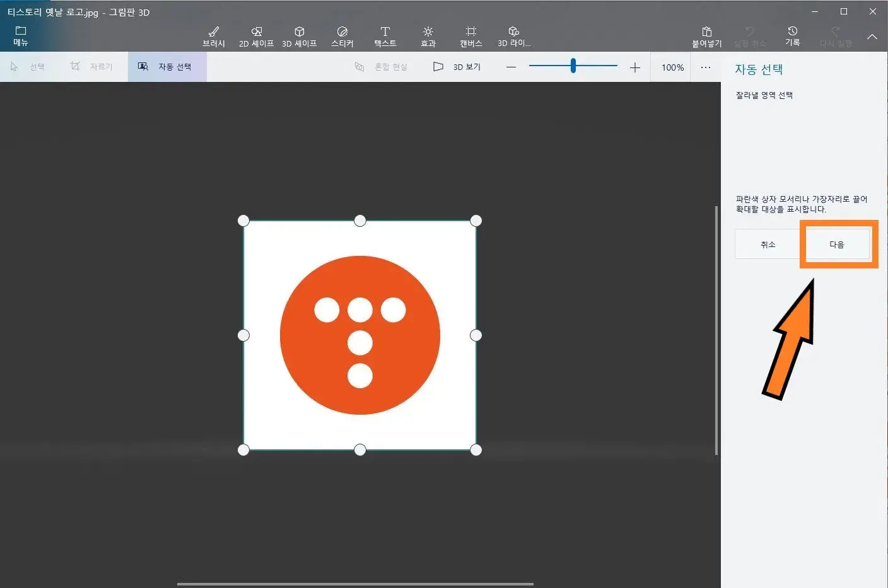Click the zoom out minus button
The height and width of the screenshot is (588, 888).
(x=511, y=67)
